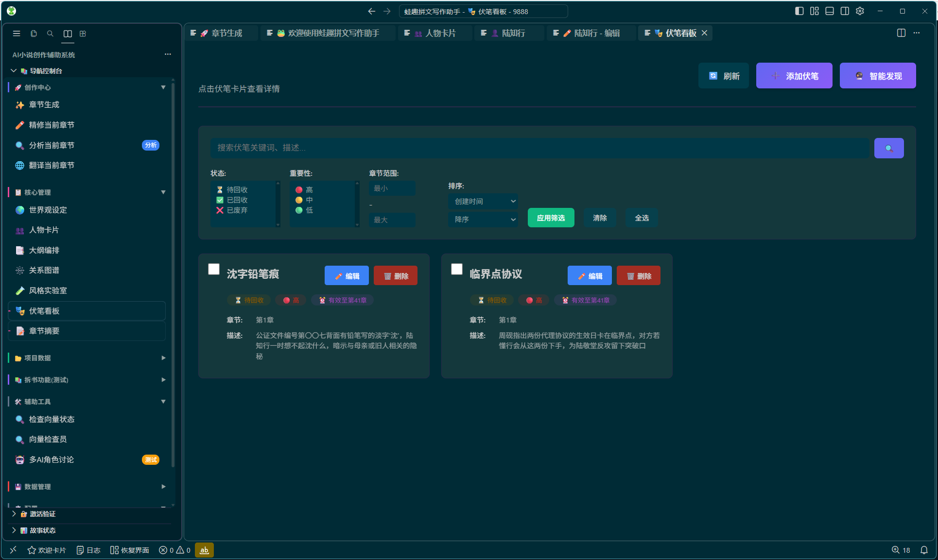Click 欢迎卡片 star in status bar
Screen dimensions: 938x560
[x=47, y=550]
